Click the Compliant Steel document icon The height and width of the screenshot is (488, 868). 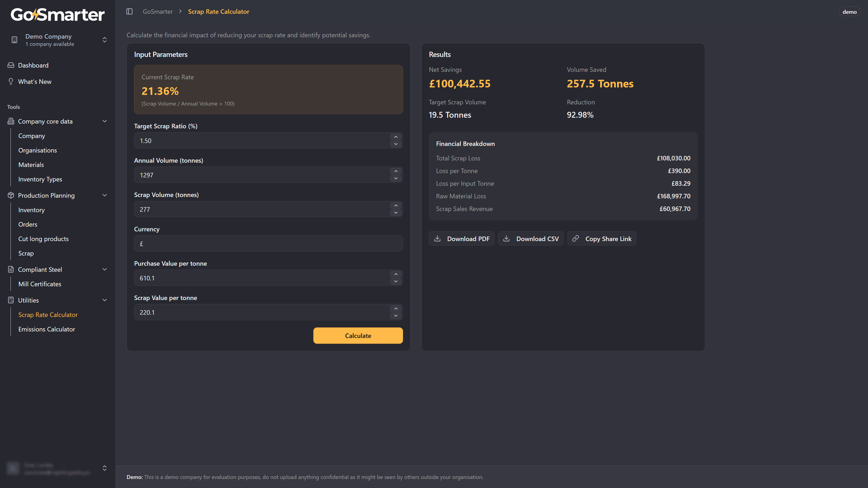coord(11,270)
